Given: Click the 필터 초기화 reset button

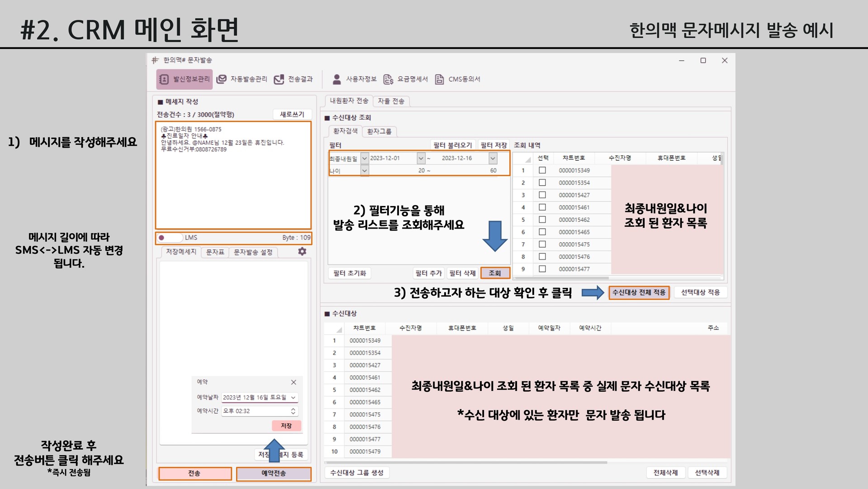Looking at the screenshot, I should 350,273.
